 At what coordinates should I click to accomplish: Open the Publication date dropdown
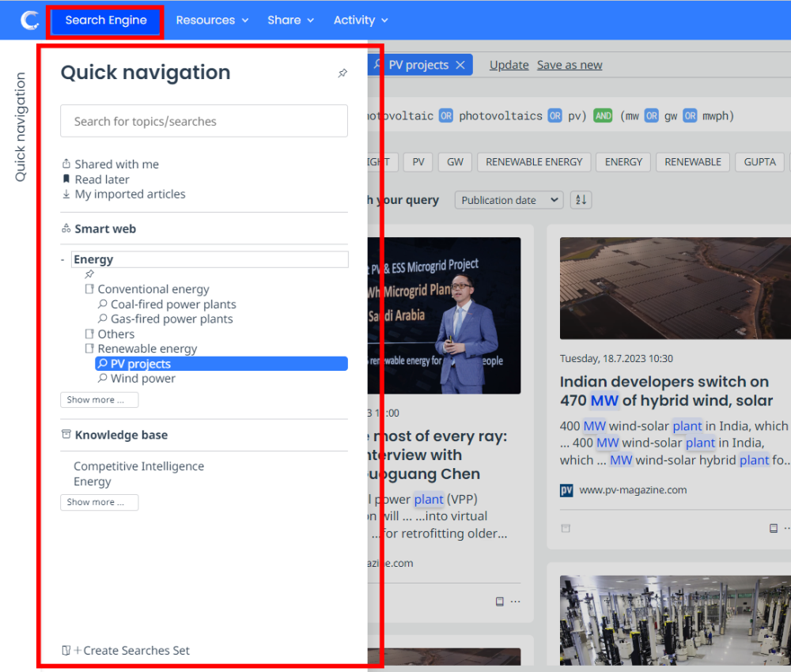(508, 200)
